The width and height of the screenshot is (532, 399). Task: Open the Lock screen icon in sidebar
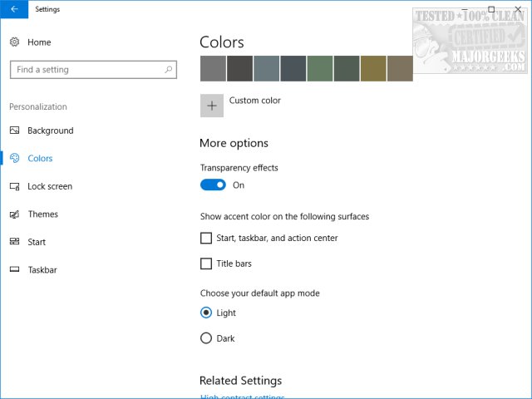click(15, 186)
